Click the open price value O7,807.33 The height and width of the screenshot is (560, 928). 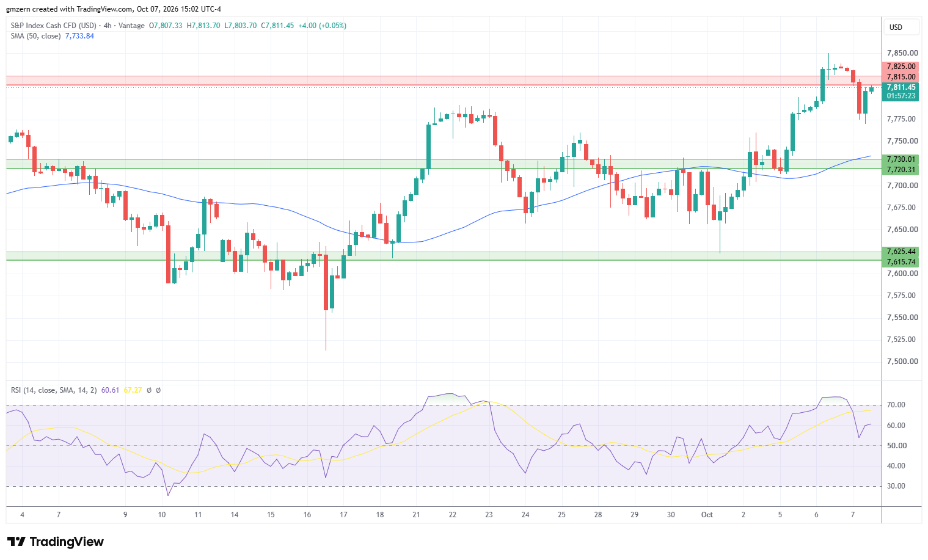[166, 26]
